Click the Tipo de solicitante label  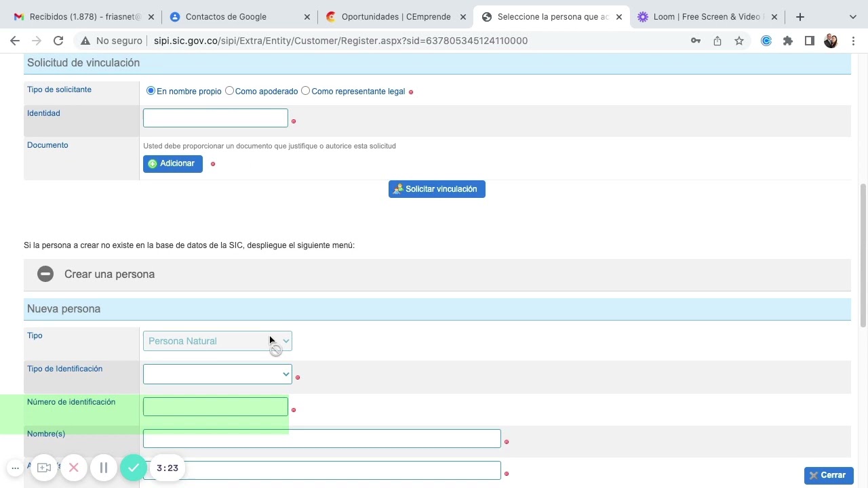click(59, 89)
